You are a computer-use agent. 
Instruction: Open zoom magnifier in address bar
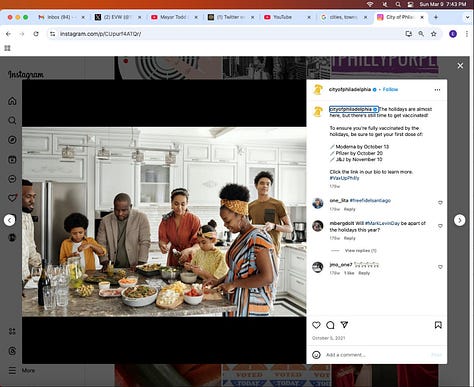pos(421,34)
